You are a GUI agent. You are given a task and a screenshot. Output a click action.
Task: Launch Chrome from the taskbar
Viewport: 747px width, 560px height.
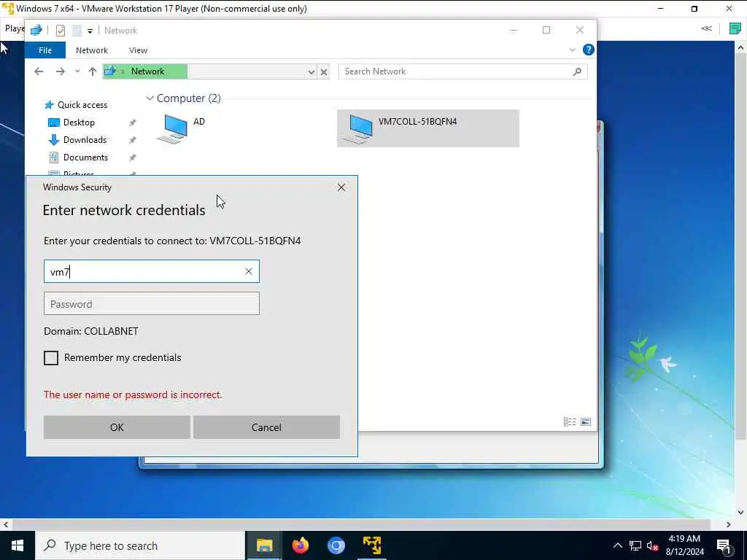[x=336, y=545]
